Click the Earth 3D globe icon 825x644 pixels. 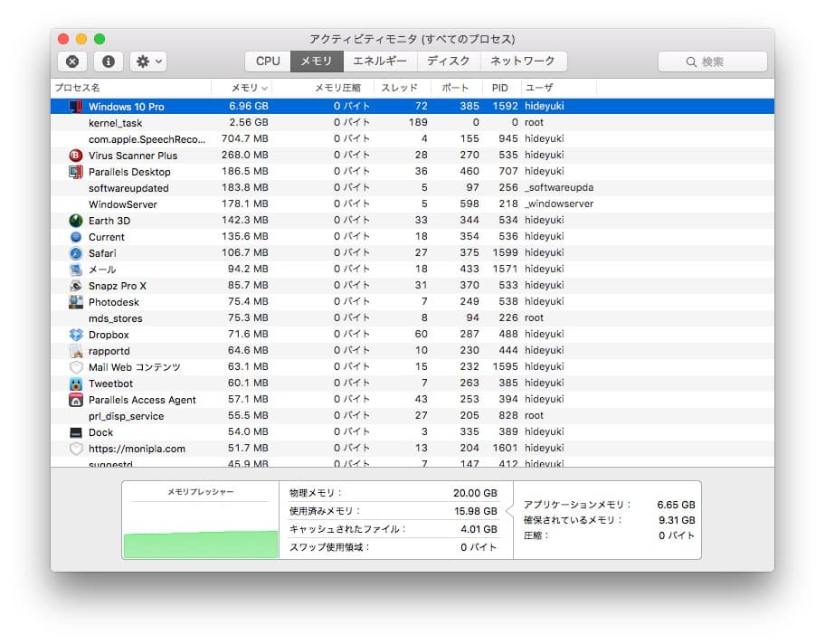[76, 221]
